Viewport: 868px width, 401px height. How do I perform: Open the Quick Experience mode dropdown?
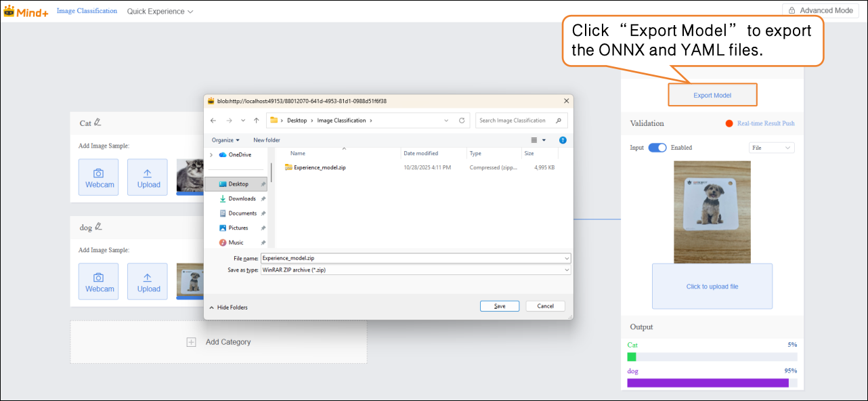pyautogui.click(x=160, y=12)
